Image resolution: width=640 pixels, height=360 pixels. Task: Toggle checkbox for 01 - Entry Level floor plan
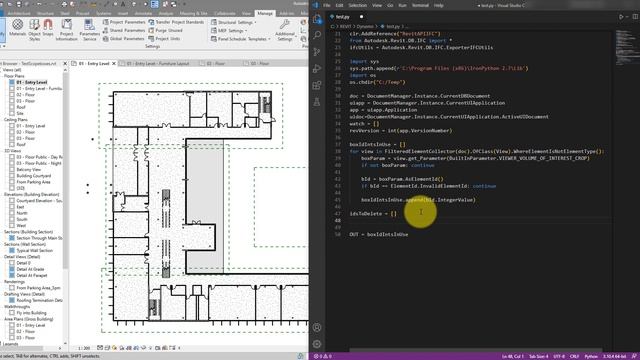click(x=12, y=82)
